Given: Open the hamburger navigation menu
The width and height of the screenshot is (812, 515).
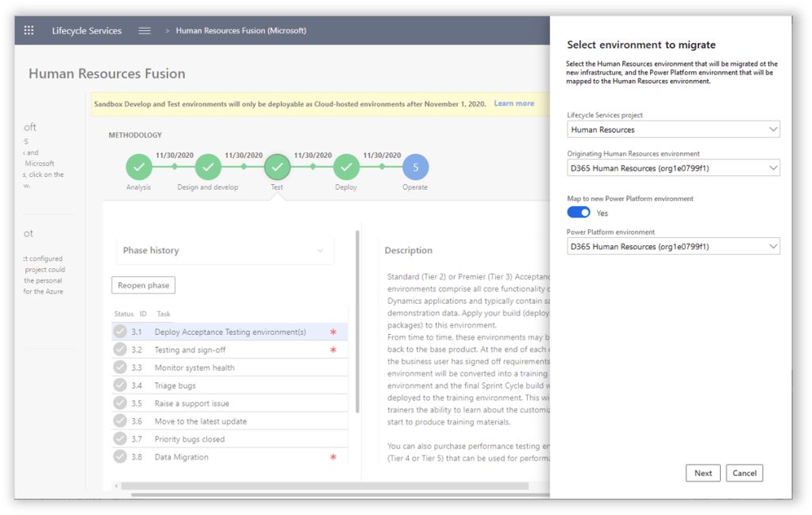Looking at the screenshot, I should (144, 31).
